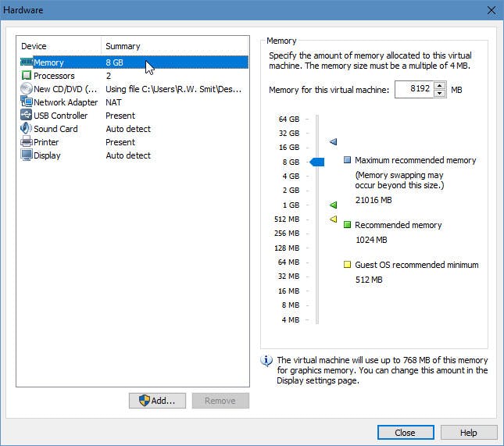Click the 32 GB scale label
The image size is (504, 446).
click(289, 133)
